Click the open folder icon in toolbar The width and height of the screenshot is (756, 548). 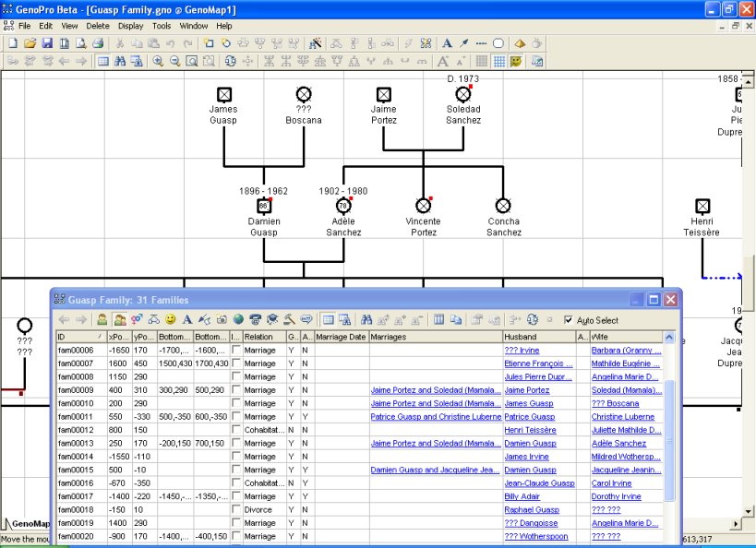(x=30, y=43)
